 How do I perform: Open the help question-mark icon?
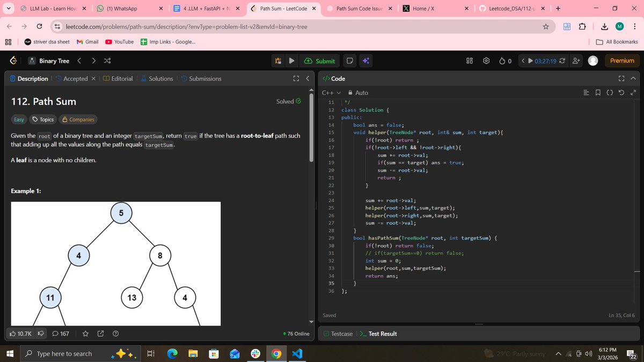116,334
